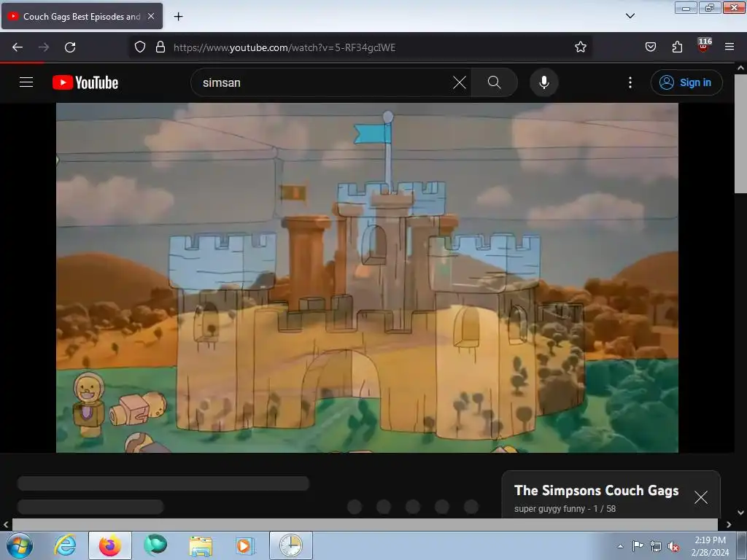Close the Couch Gags browser tab
The image size is (747, 560).
coord(151,16)
